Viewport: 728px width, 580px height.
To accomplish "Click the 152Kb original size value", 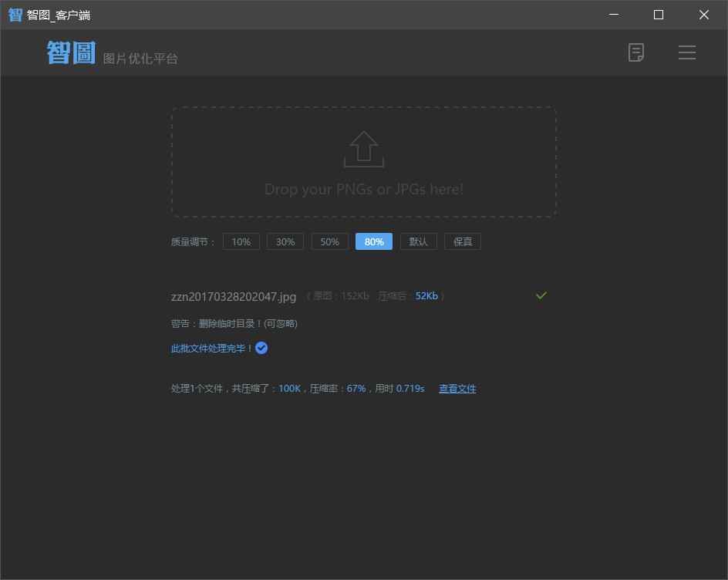I will pyautogui.click(x=355, y=296).
